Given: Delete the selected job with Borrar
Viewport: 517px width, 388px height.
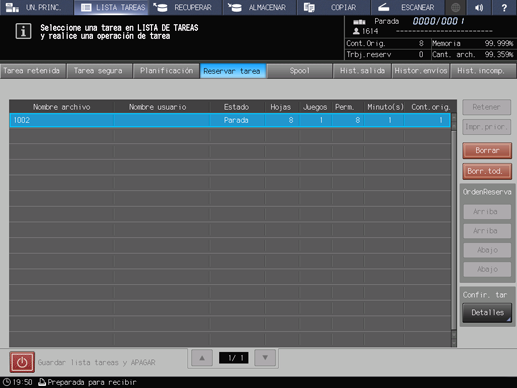Looking at the screenshot, I should (487, 151).
